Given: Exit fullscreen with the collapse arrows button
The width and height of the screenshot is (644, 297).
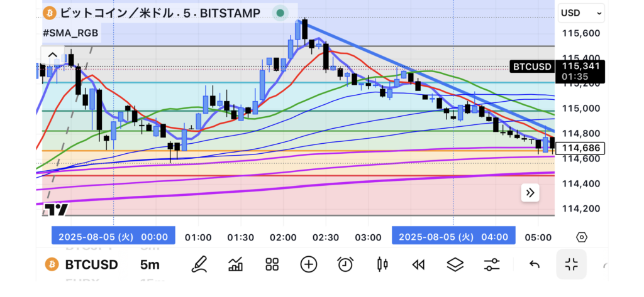Looking at the screenshot, I should [x=571, y=264].
